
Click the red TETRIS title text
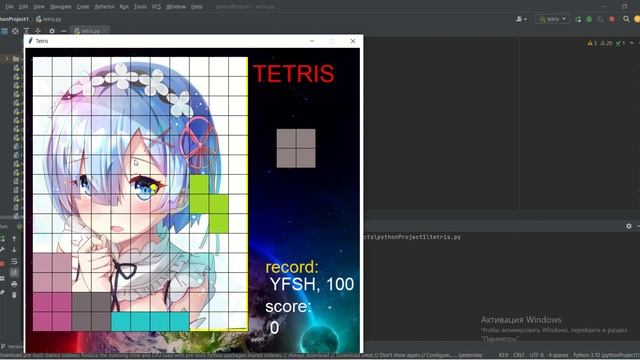point(294,74)
